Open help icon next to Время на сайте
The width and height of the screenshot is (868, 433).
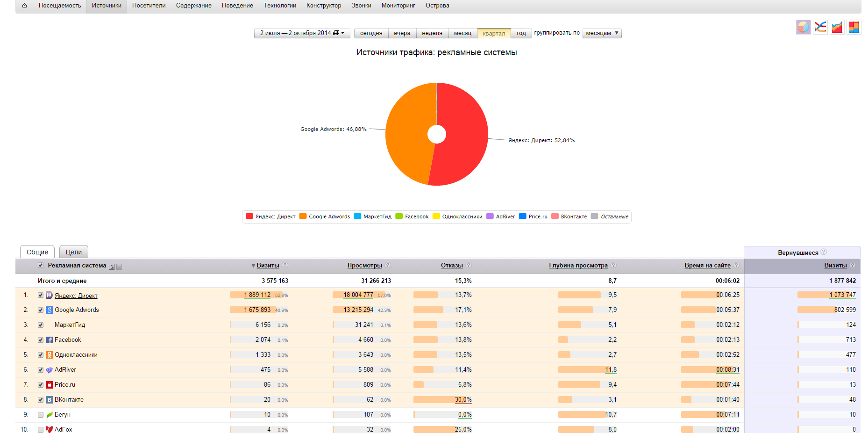(x=736, y=265)
